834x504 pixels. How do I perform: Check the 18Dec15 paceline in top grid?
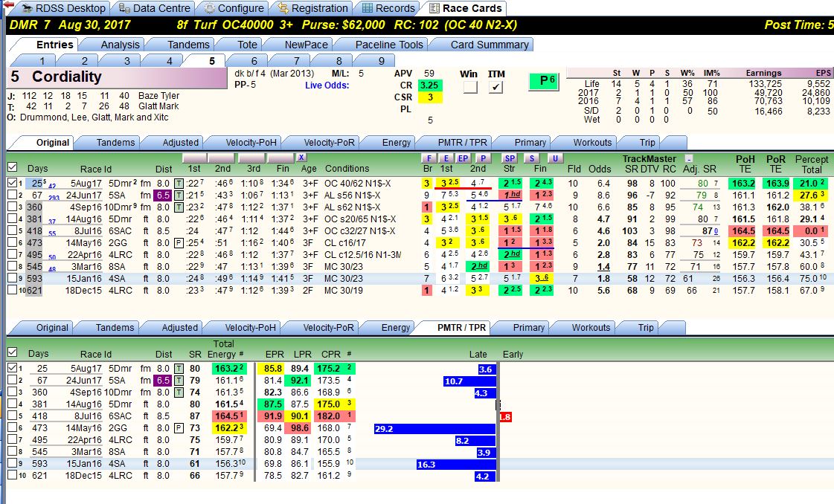pos(12,290)
